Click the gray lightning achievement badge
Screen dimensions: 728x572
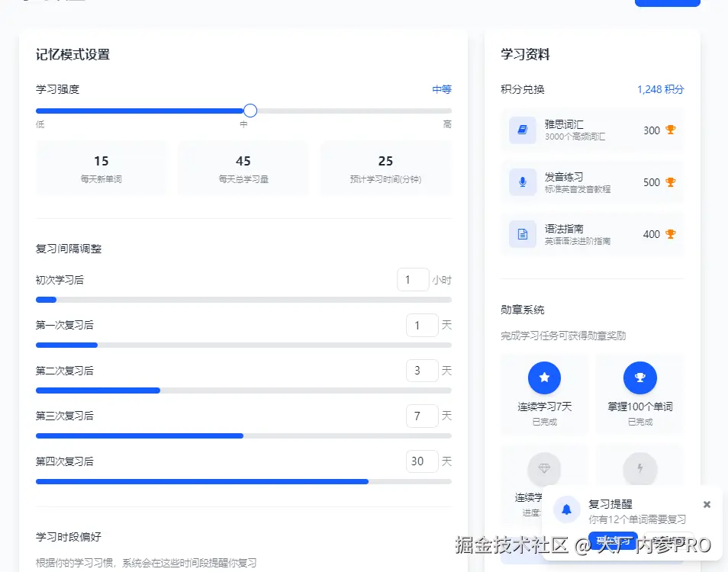coord(639,469)
